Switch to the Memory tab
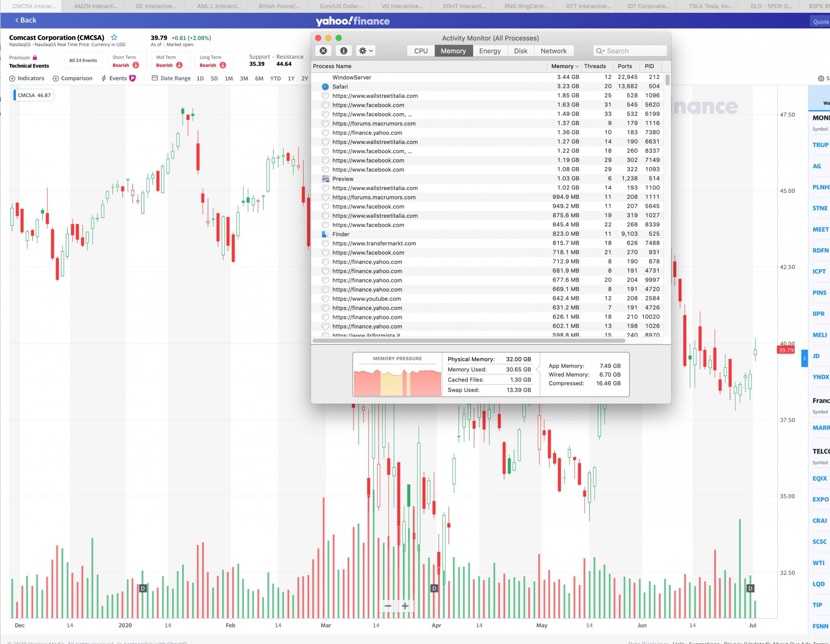Viewport: 830px width, 644px height. click(453, 51)
